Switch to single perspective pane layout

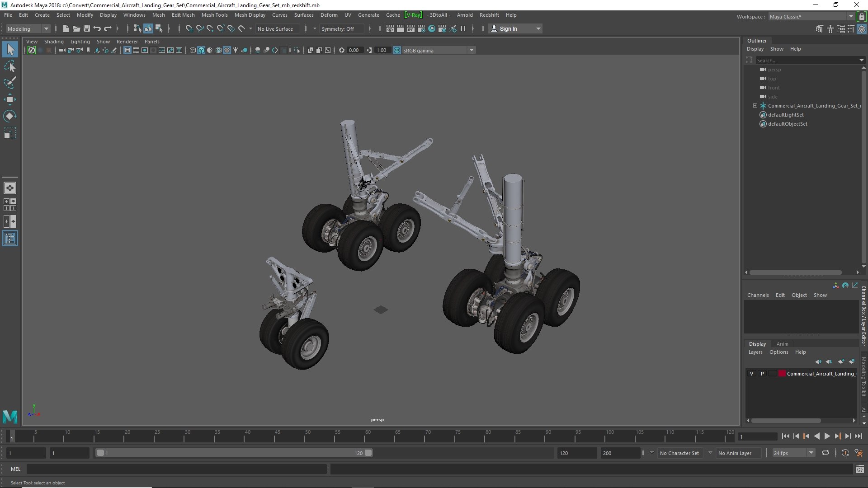click(10, 188)
